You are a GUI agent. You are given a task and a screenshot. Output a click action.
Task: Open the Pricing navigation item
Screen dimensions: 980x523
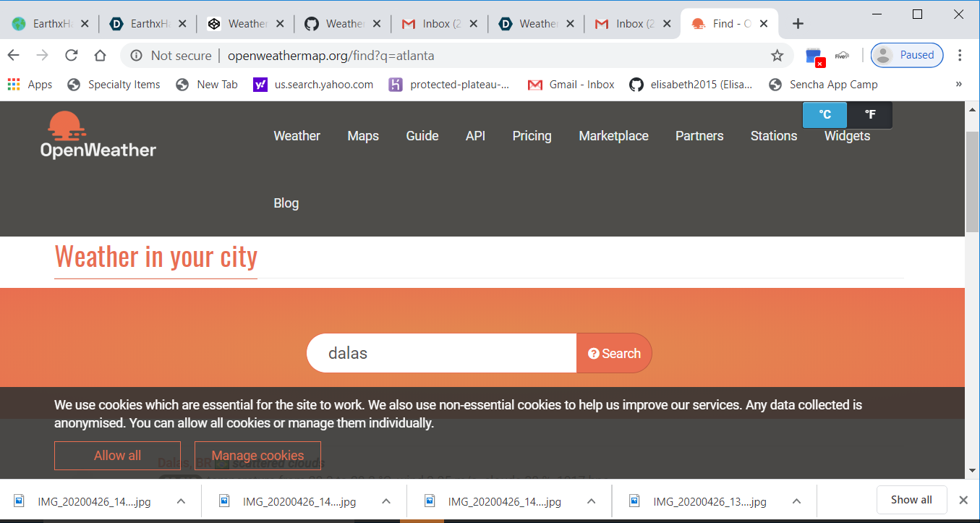(532, 136)
